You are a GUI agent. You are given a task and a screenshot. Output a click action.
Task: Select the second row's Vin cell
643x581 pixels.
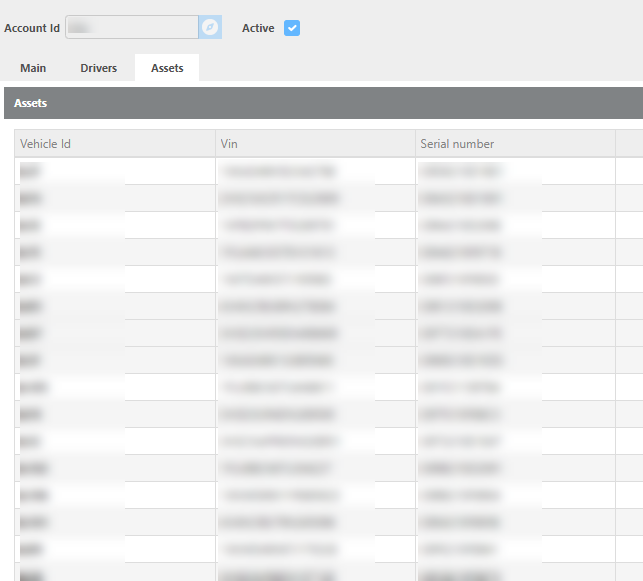click(x=315, y=198)
